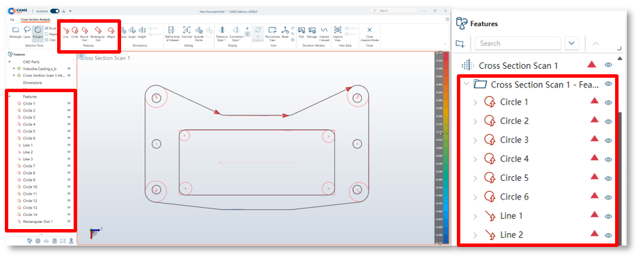This screenshot has width=644, height=260.
Task: Expand Yokosha Casting node in left tree
Action: (14, 69)
